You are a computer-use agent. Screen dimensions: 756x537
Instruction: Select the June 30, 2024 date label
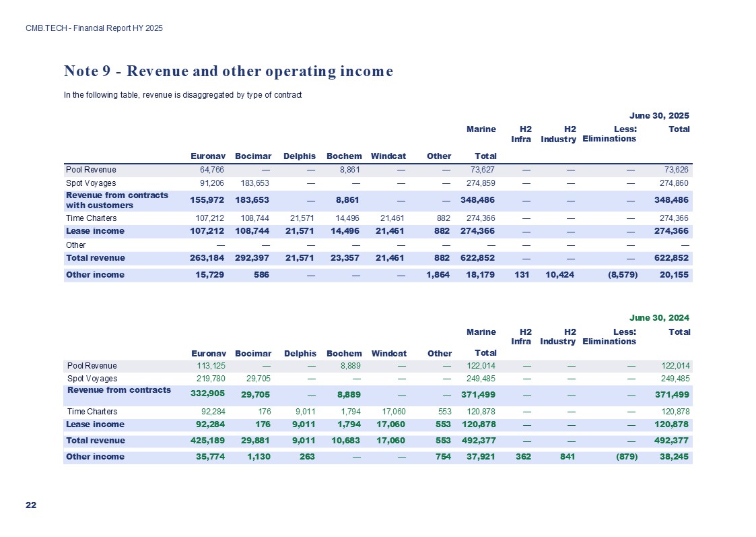tap(659, 317)
